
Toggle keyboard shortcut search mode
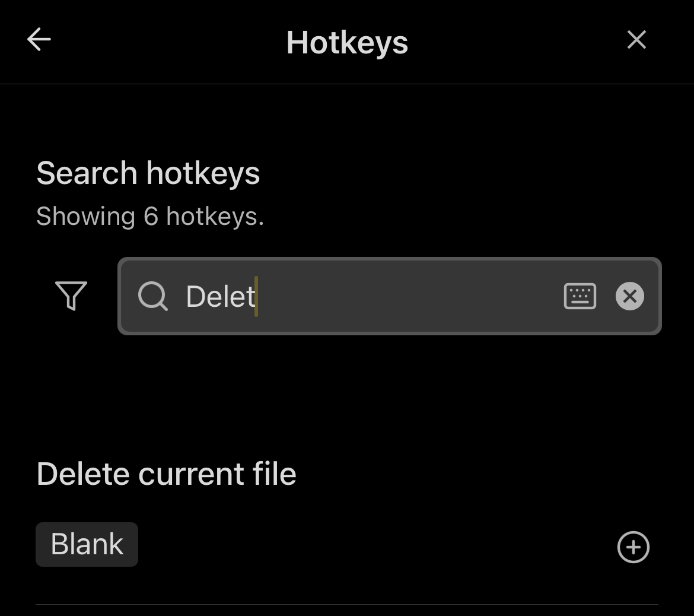click(580, 296)
